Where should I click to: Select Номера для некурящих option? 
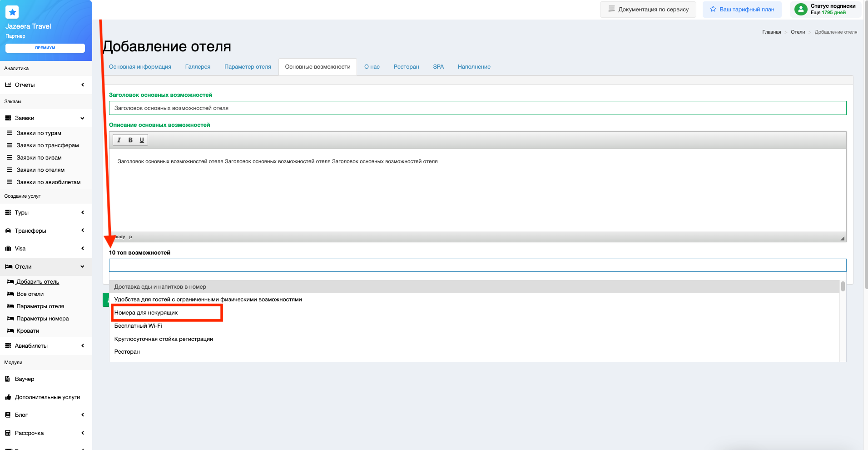pos(146,313)
